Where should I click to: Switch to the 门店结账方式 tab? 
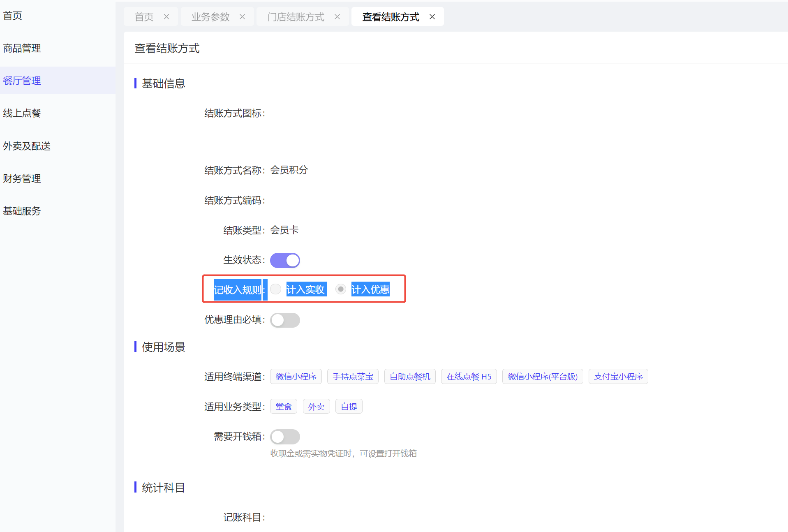tap(296, 17)
